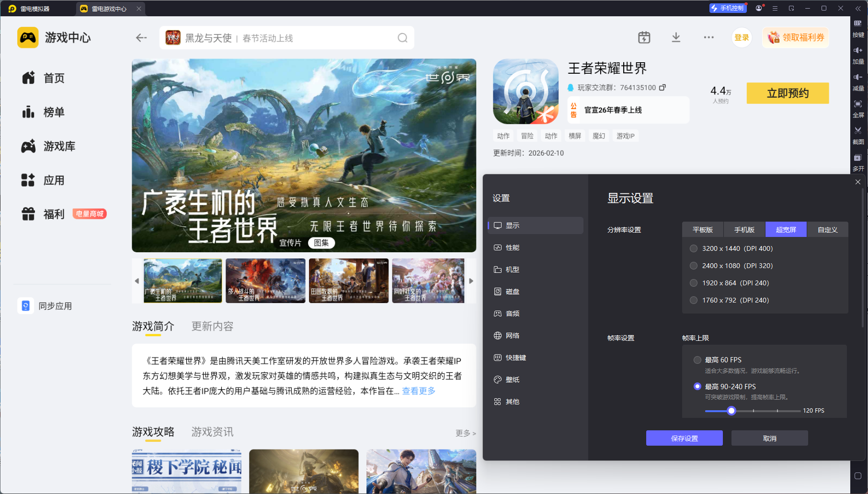Take a screenshot with the 截图 icon

pos(858,135)
